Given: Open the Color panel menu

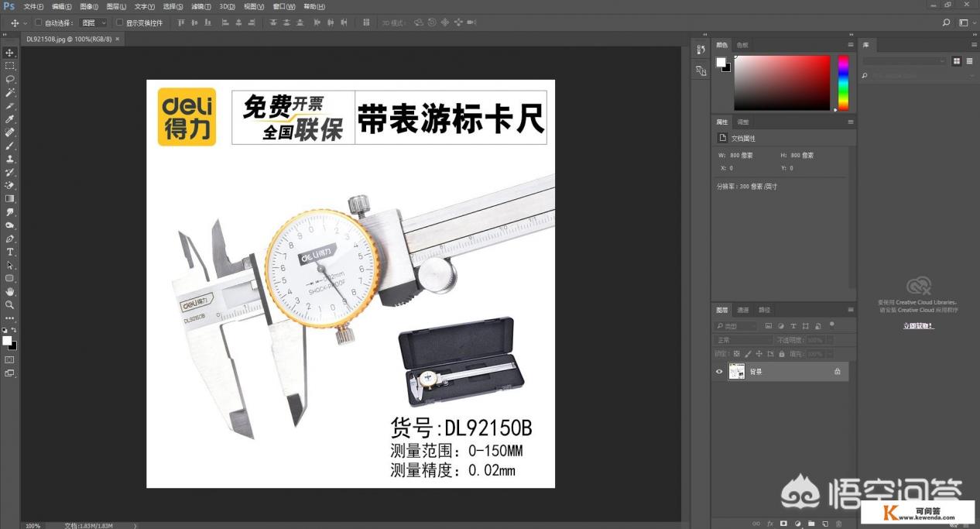Looking at the screenshot, I should coord(851,45).
